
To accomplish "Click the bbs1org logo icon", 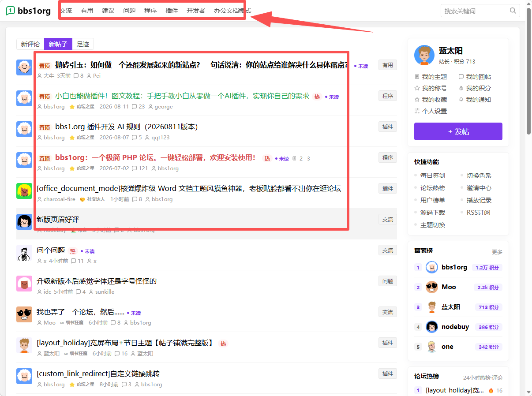I will click(x=11, y=11).
